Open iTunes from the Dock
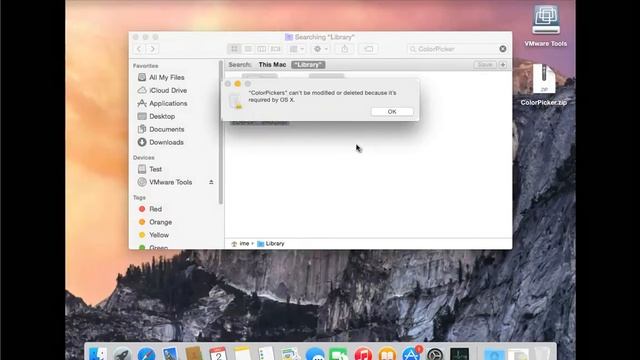640x360 pixels. coord(363,353)
